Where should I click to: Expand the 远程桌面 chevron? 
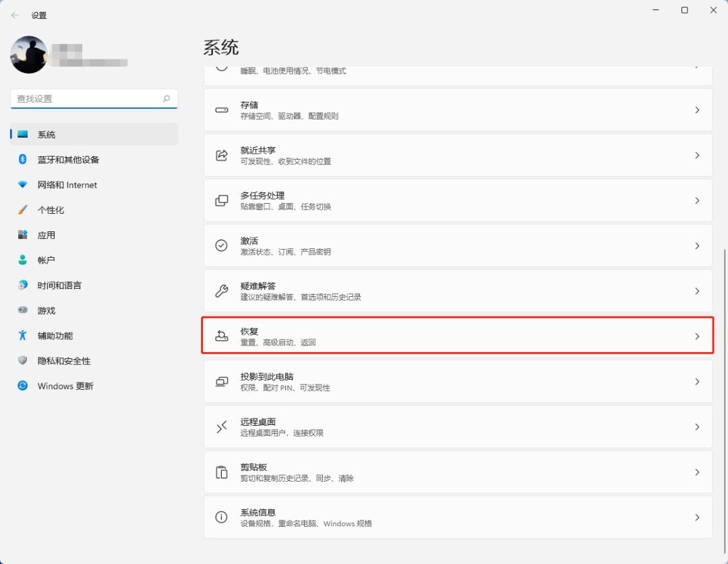coord(697,426)
